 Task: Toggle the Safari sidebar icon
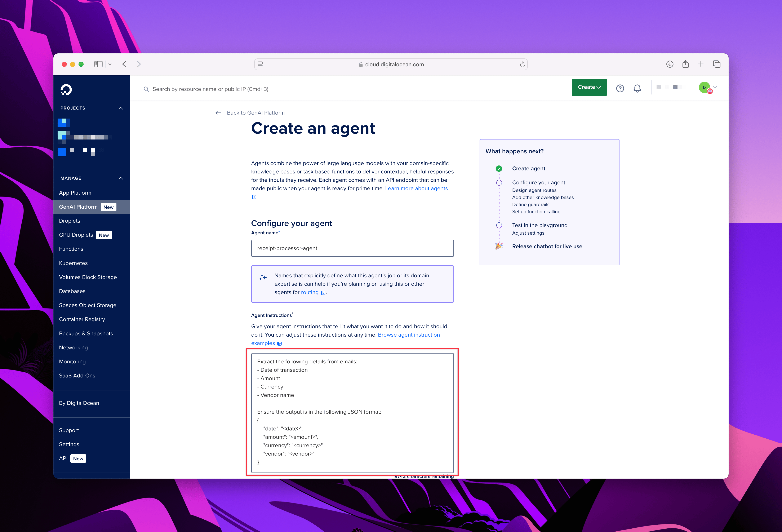tap(98, 64)
